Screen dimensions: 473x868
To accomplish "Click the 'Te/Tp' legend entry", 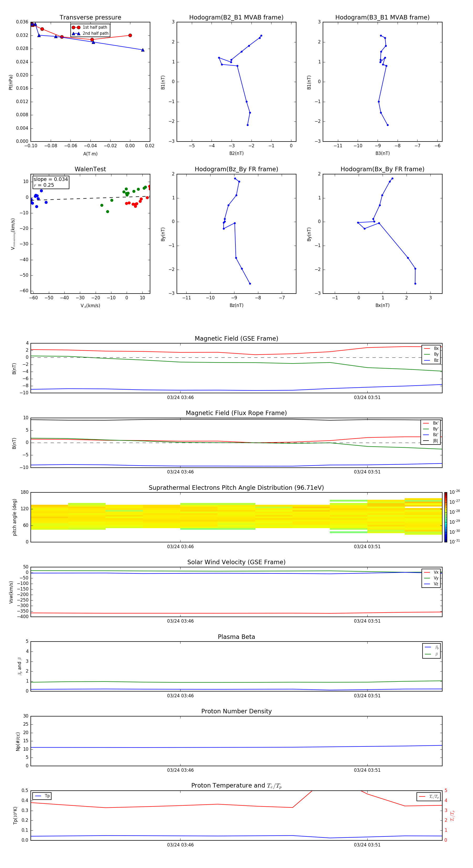I will click(x=429, y=796).
